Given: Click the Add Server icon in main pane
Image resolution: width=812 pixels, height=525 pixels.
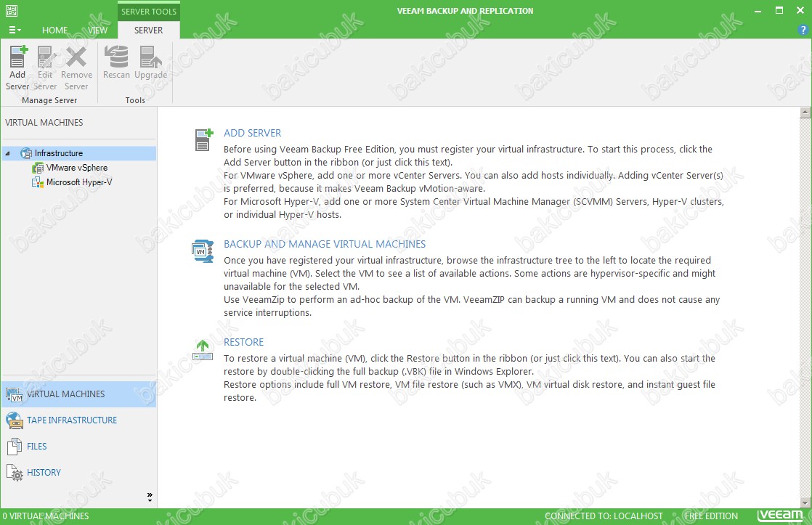Looking at the screenshot, I should [x=204, y=140].
